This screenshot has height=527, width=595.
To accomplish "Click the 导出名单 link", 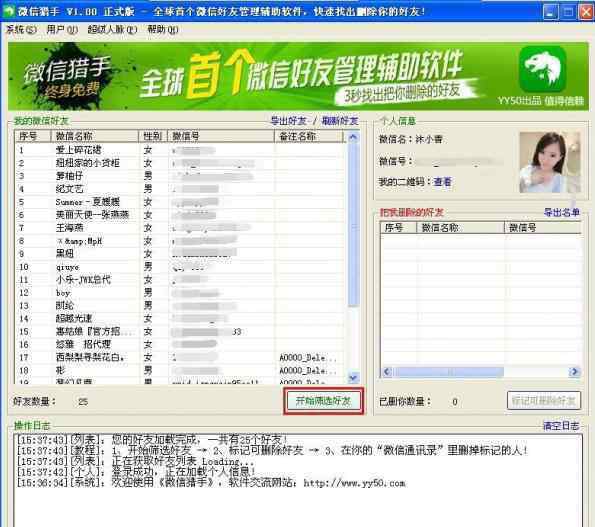I will click(562, 212).
